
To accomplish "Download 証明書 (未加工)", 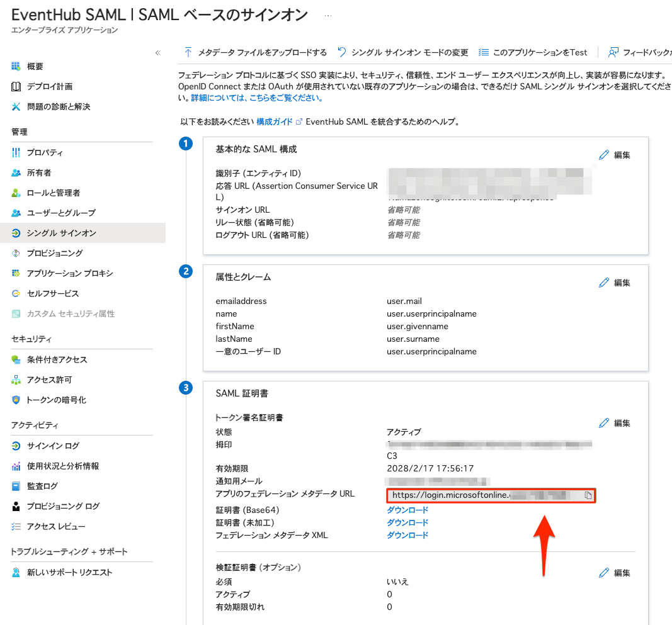I will point(407,522).
